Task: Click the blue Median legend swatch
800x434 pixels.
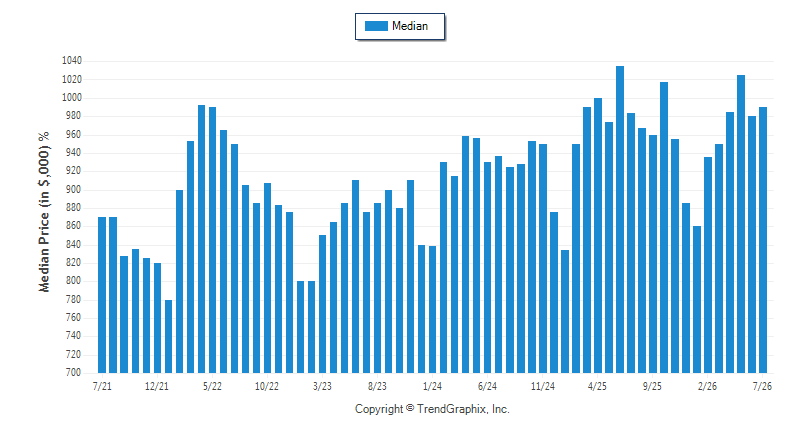Action: click(376, 26)
